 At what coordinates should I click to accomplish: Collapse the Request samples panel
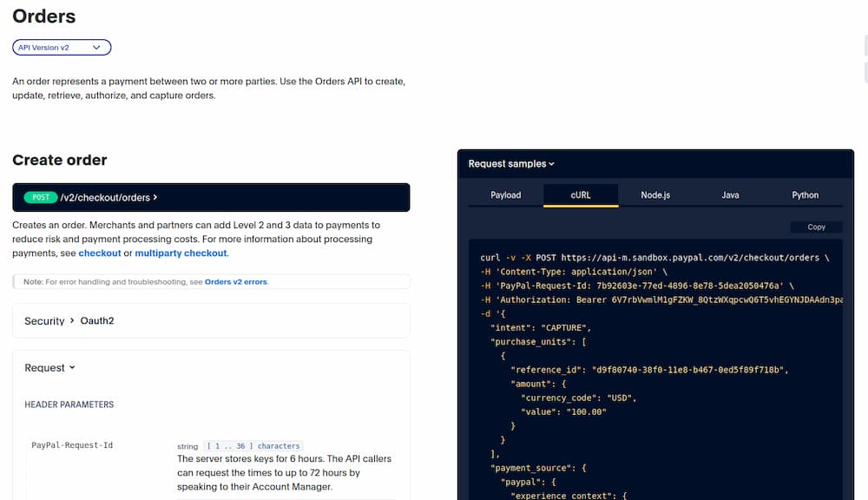(x=510, y=163)
